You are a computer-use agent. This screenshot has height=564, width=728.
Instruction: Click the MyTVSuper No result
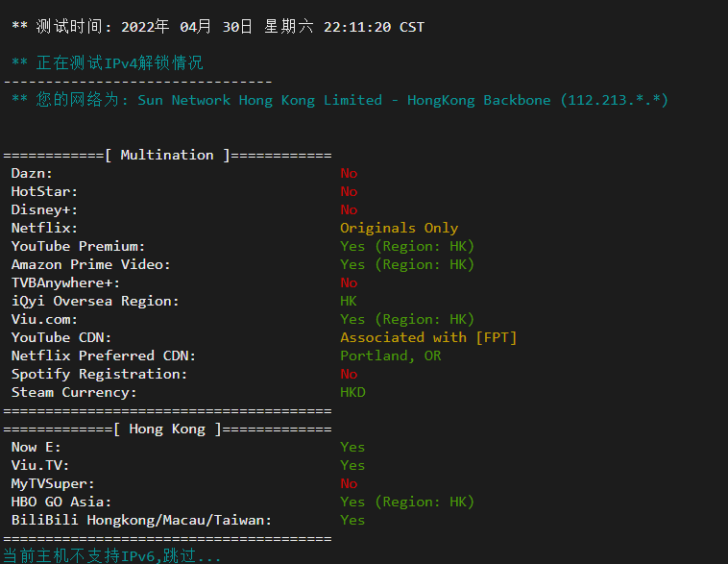(349, 483)
